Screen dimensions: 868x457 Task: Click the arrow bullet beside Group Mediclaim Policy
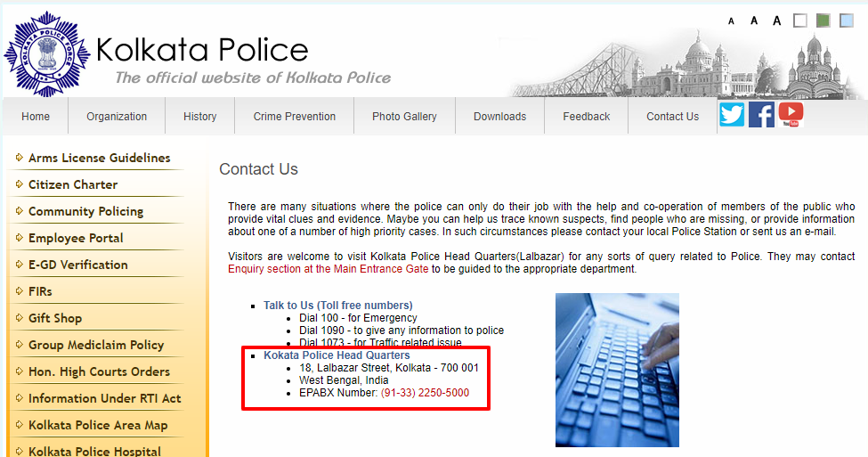[20, 344]
